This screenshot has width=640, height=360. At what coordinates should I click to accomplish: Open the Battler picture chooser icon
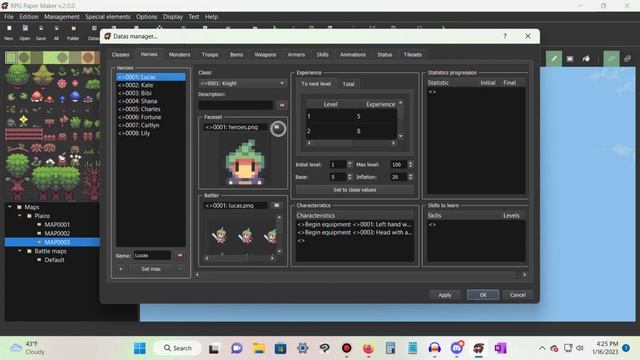point(277,205)
